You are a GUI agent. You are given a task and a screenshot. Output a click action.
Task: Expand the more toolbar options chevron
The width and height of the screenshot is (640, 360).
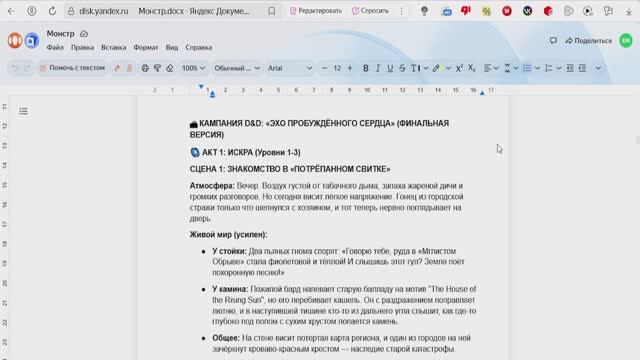598,68
